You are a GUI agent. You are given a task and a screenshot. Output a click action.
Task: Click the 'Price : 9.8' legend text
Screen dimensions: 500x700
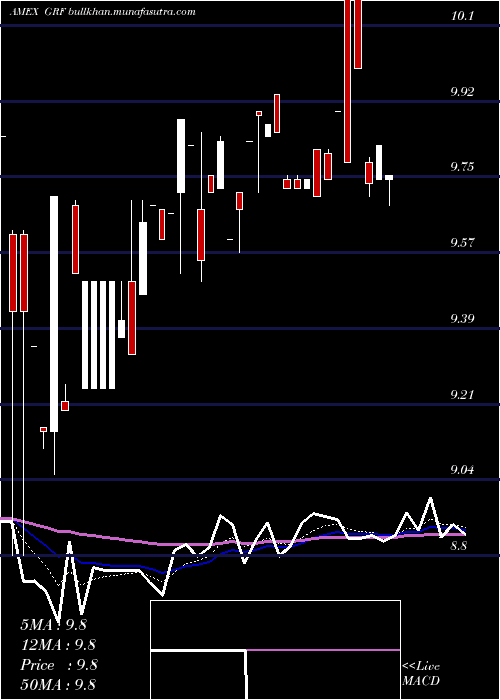point(59,665)
